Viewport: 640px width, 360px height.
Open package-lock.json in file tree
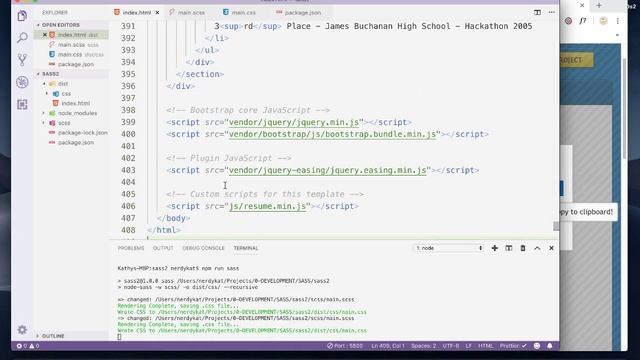82,133
